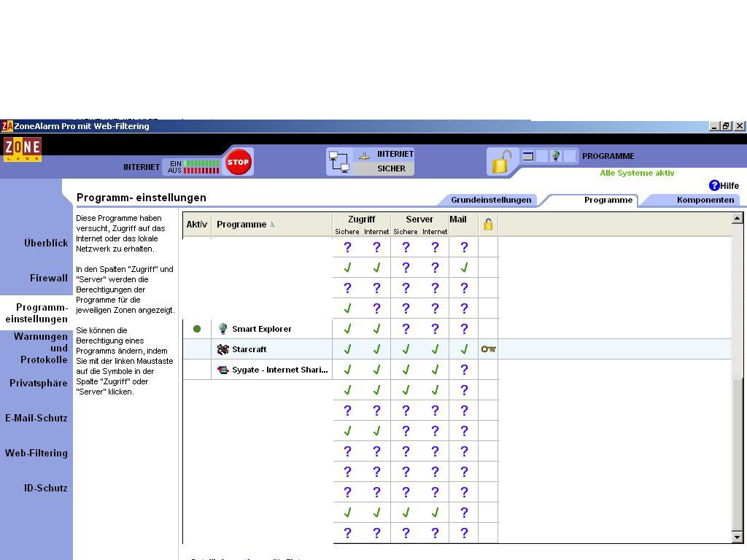Switch to Grundeinstellungen tab

coord(491,200)
